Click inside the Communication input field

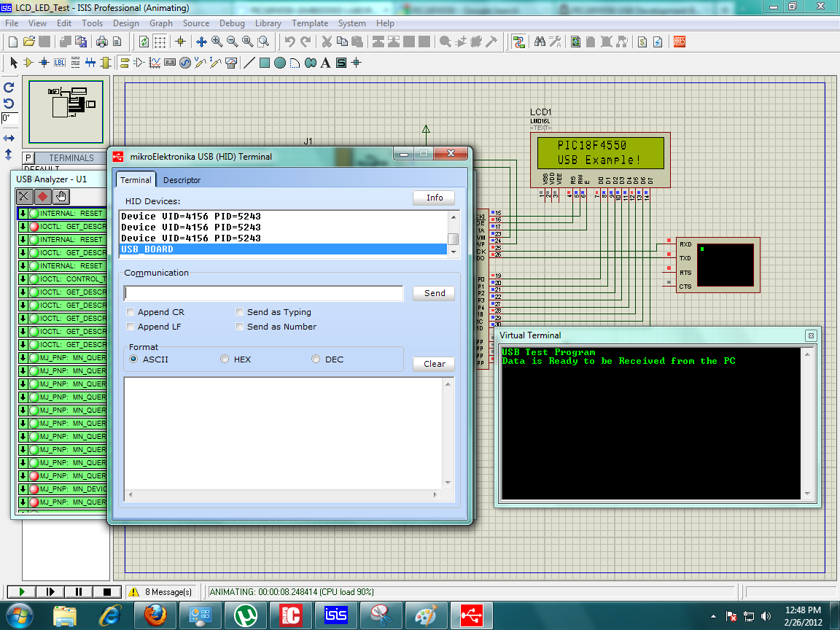coord(262,293)
